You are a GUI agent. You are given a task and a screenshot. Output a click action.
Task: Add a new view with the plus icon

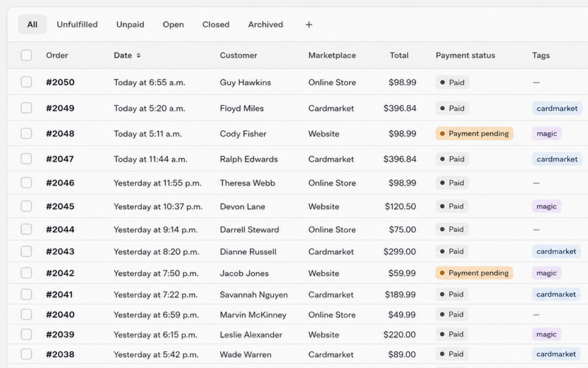pyautogui.click(x=309, y=25)
